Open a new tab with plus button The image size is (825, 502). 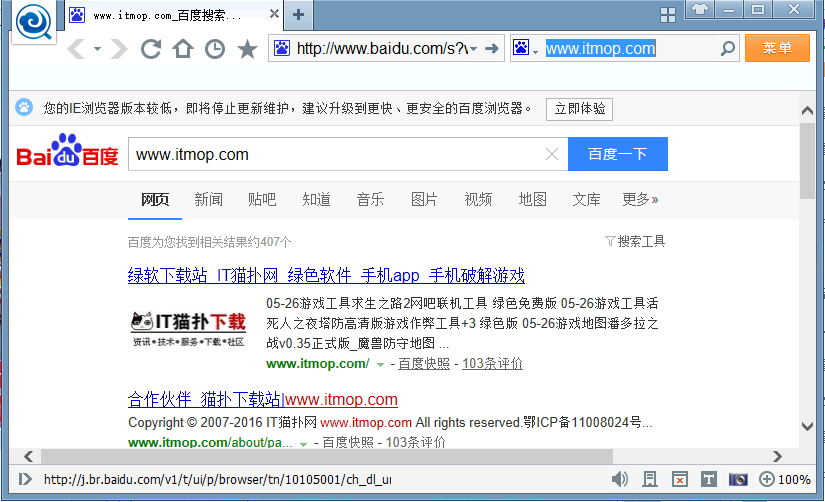(x=298, y=15)
